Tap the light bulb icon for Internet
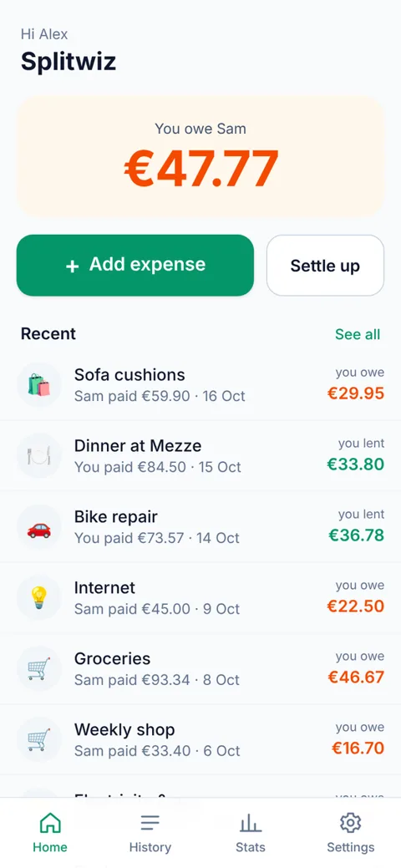 (38, 597)
